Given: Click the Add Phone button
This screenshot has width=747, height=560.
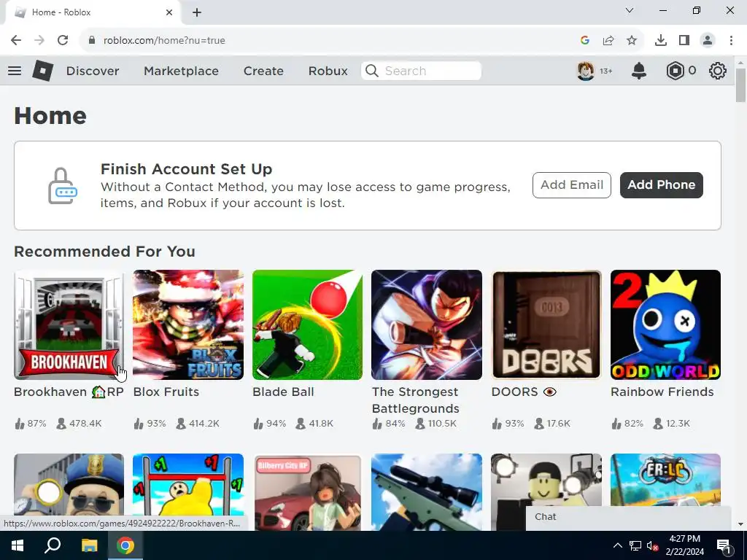Looking at the screenshot, I should [x=661, y=184].
